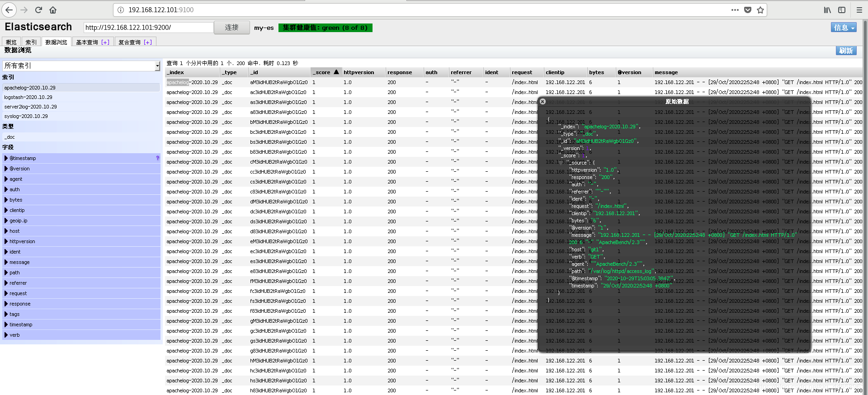Select the apachelog-2020.10.29 index
868x395 pixels.
[x=81, y=88]
